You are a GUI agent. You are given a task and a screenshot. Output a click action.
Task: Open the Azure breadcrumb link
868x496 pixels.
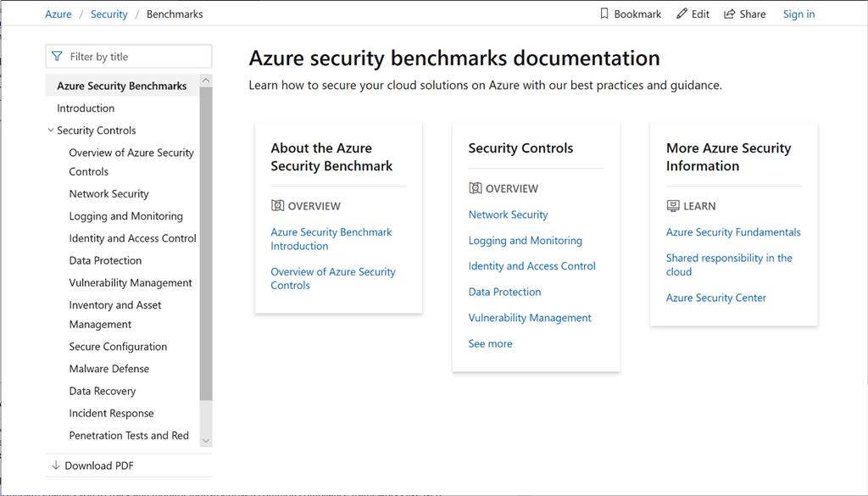click(58, 14)
